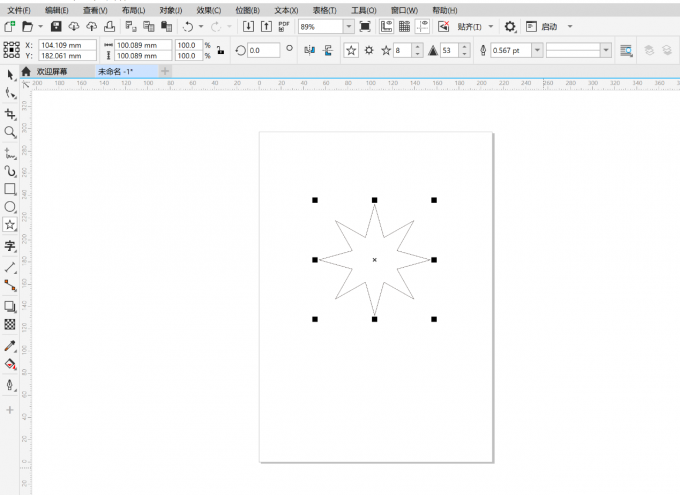Select the Rectangle tool
This screenshot has width=680, height=495.
(10, 189)
